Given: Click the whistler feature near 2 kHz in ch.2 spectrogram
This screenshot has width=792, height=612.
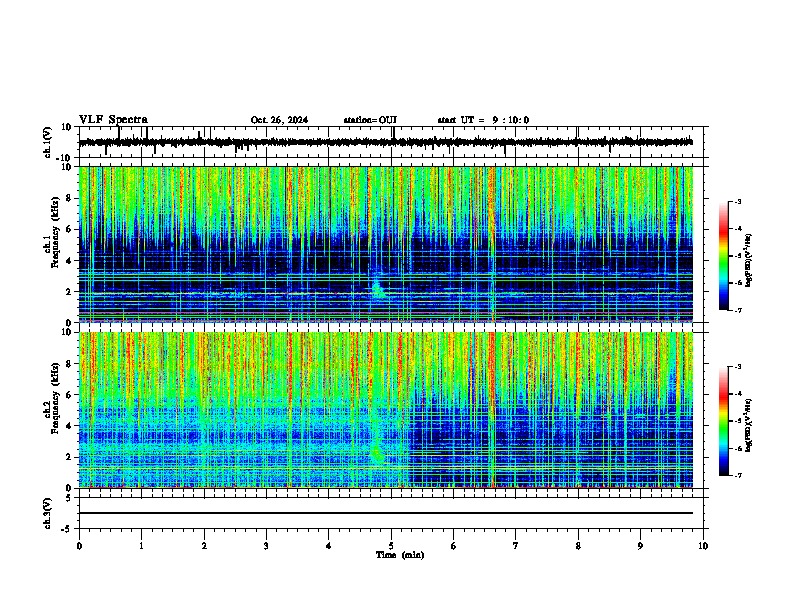Looking at the screenshot, I should click(377, 452).
